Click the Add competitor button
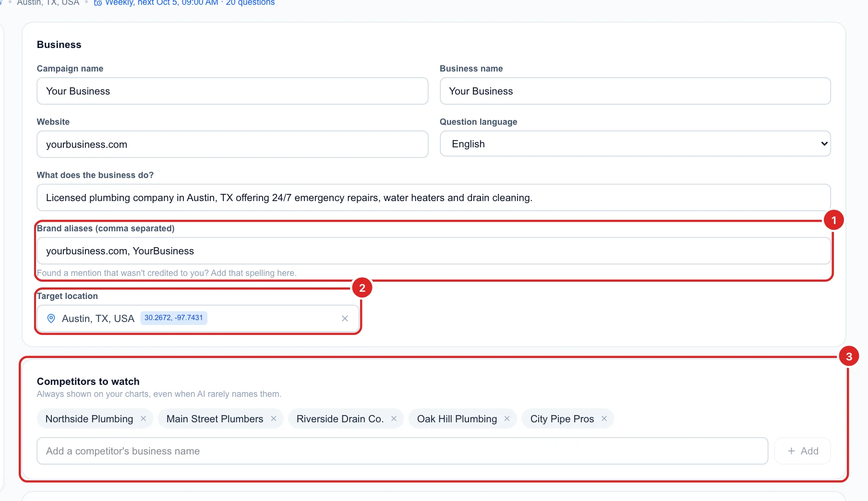This screenshot has width=868, height=501. point(803,451)
